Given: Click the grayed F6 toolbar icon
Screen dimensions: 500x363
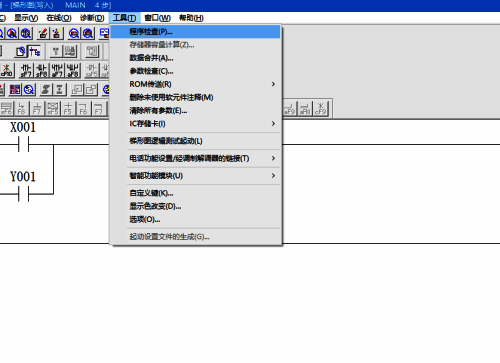Looking at the screenshot, I should 83,108.
